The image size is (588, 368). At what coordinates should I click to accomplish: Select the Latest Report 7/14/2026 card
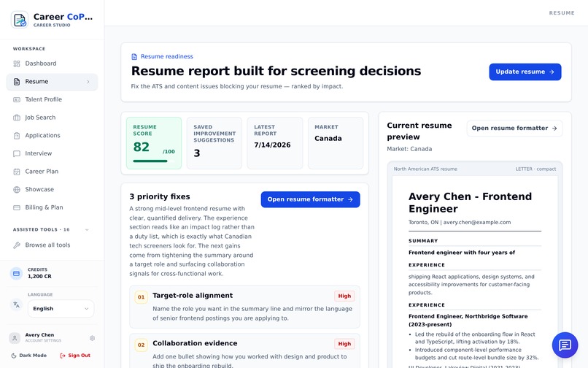[x=275, y=143]
